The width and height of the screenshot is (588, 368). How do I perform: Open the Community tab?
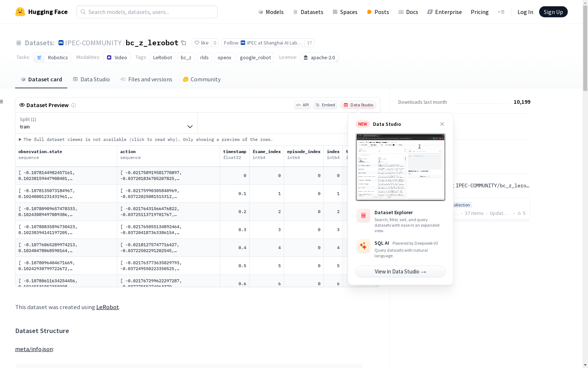point(202,79)
